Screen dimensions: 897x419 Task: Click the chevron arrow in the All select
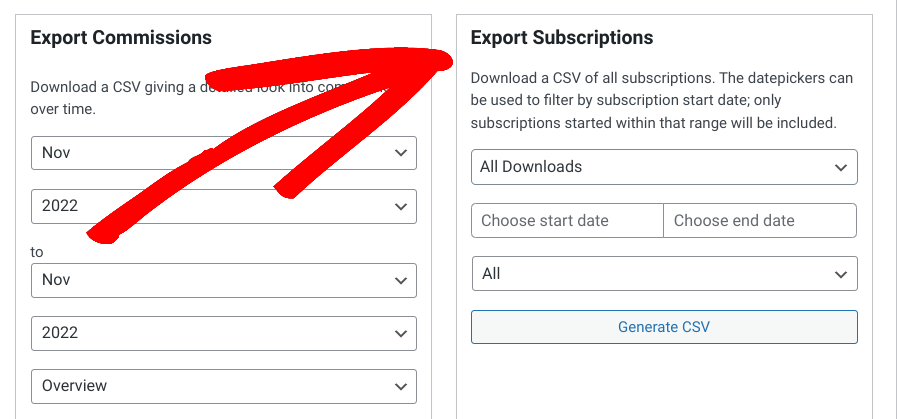pos(840,275)
